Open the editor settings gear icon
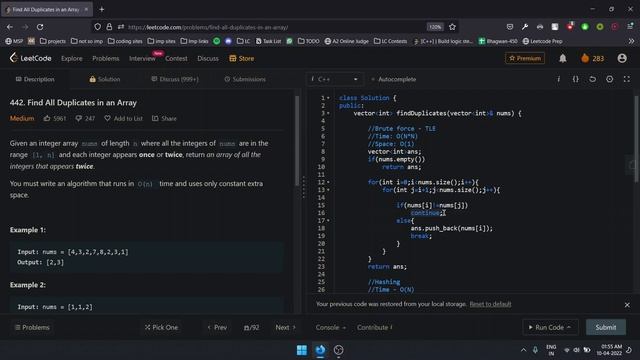The width and height of the screenshot is (640, 360). tap(609, 79)
